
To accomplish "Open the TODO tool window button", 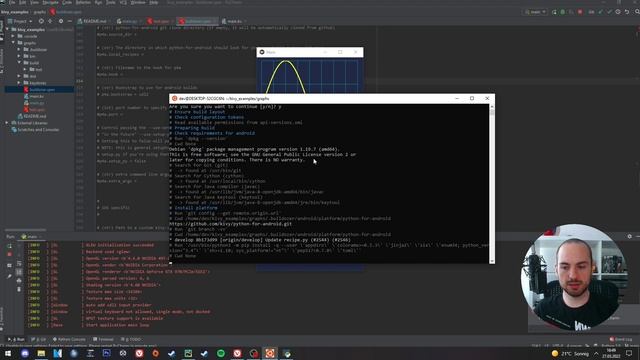I will [131, 339].
